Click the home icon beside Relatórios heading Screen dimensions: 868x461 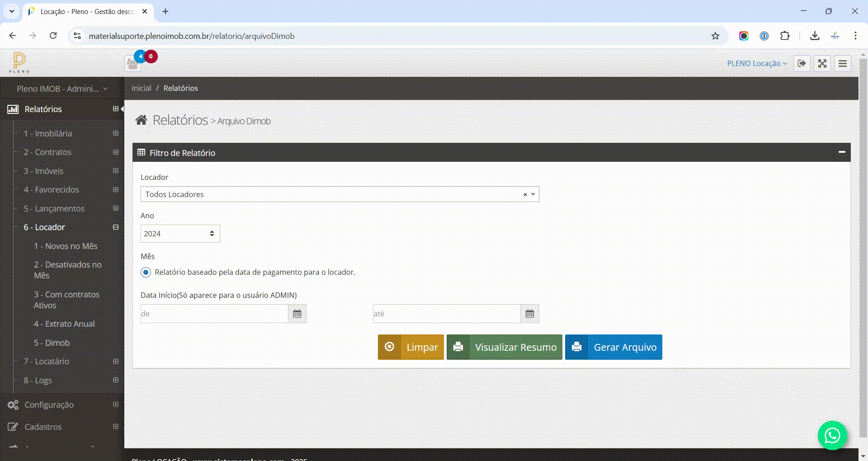tap(142, 120)
